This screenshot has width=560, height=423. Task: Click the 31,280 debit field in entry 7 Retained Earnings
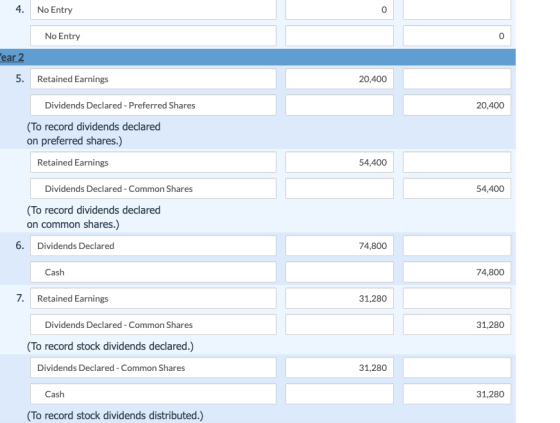(339, 298)
